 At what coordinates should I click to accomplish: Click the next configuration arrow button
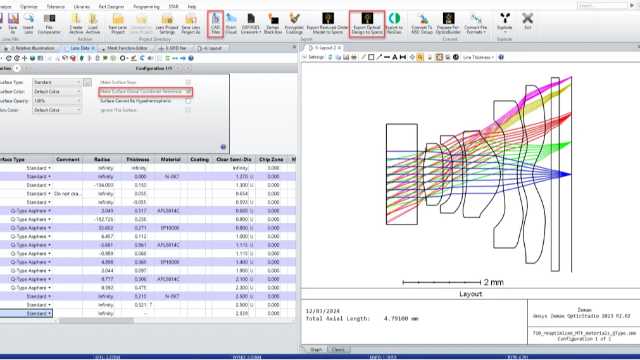[189, 68]
